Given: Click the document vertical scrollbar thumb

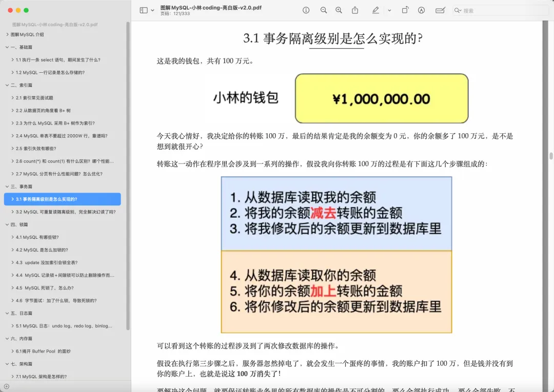Looking at the screenshot, I should tap(551, 156).
